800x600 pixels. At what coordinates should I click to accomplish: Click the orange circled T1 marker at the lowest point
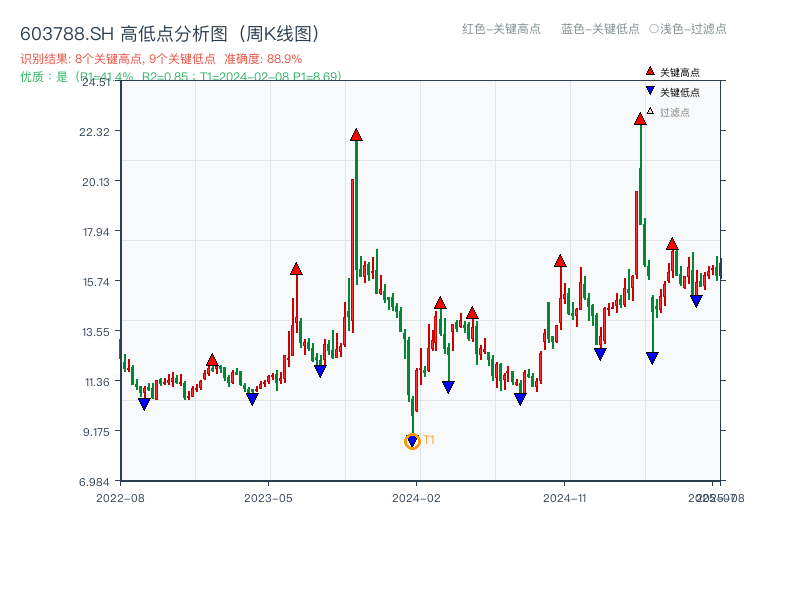[x=412, y=440]
